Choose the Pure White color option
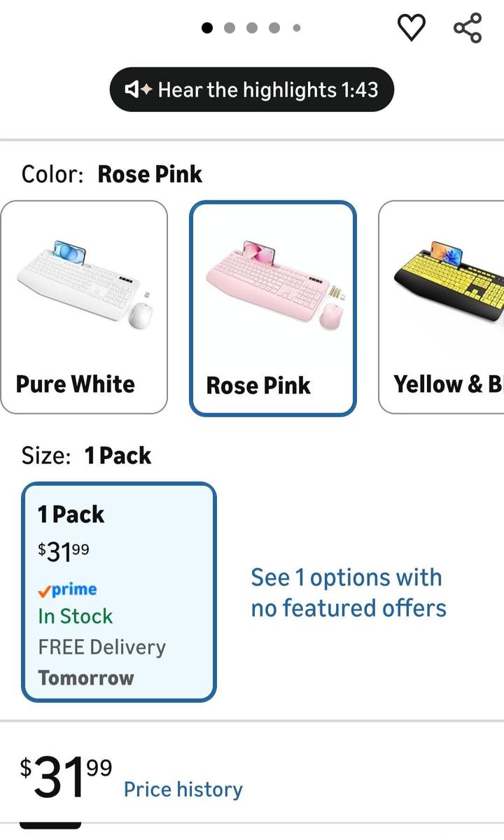504x840 pixels. click(x=84, y=307)
